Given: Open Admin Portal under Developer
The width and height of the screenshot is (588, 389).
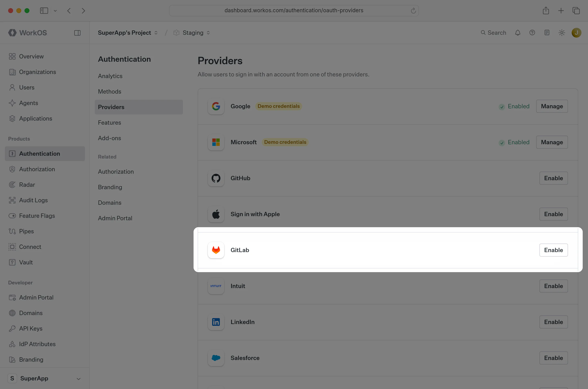Looking at the screenshot, I should point(45,297).
